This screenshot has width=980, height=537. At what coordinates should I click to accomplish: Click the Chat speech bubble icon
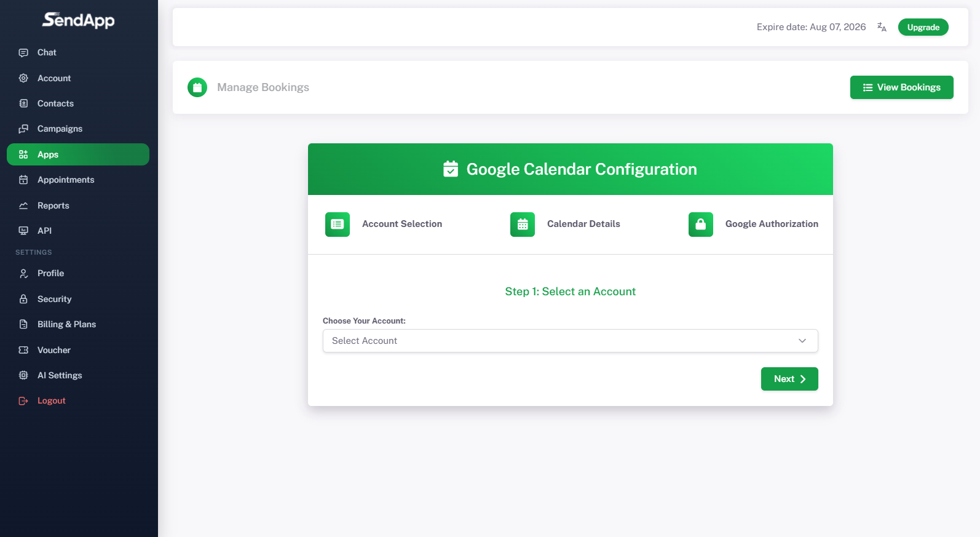pyautogui.click(x=23, y=53)
